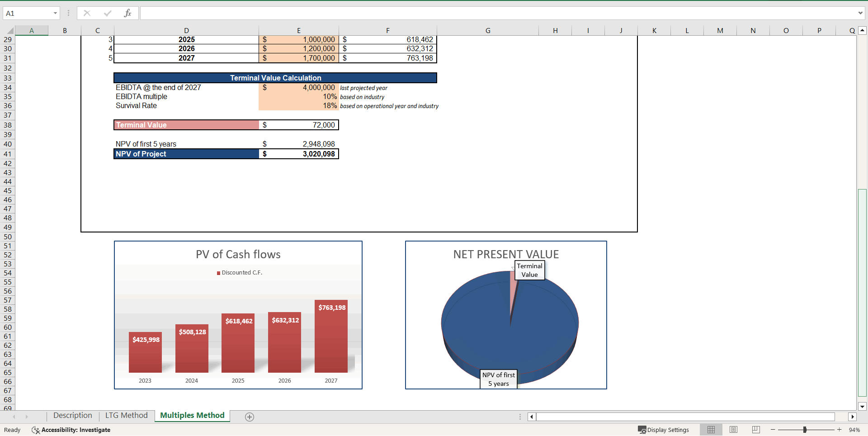
Task: Click the previous sheet navigation arrow
Action: (14, 417)
